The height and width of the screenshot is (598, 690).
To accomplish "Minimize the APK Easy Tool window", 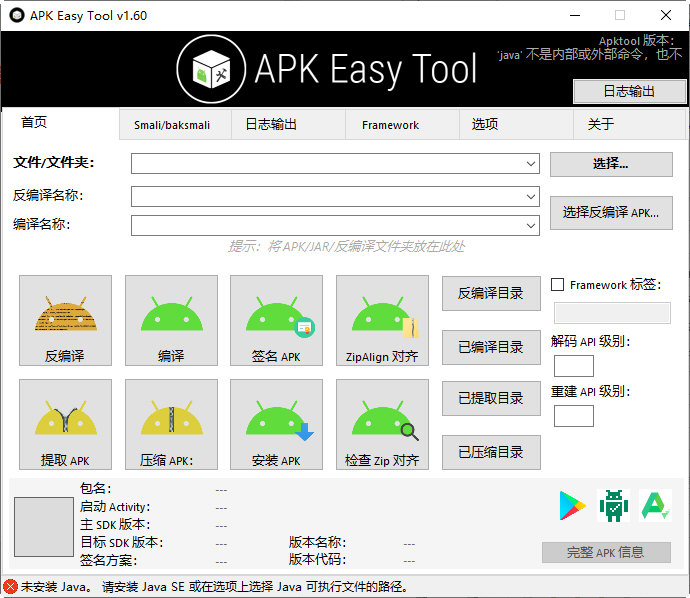I will pos(575,15).
